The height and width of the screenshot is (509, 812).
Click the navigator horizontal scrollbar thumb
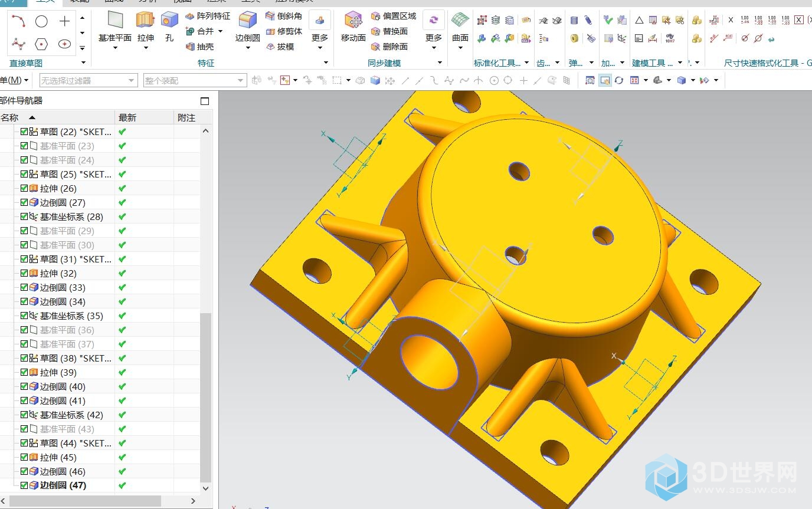point(86,501)
